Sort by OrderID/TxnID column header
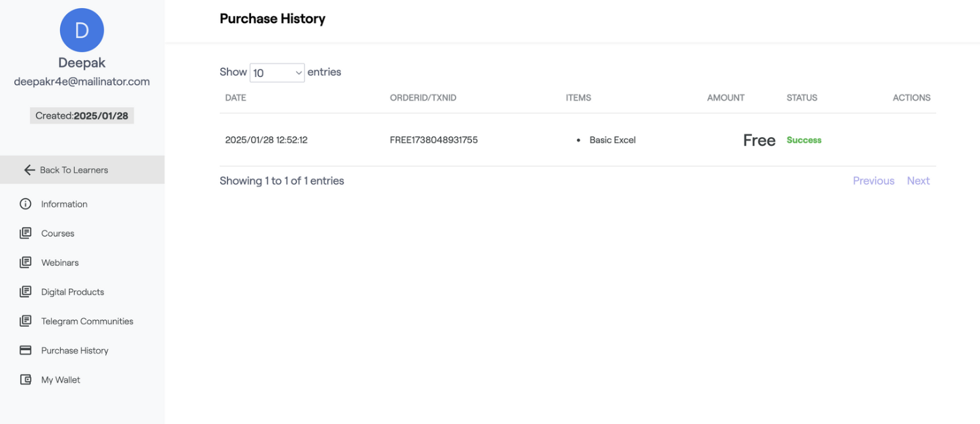 [x=423, y=98]
